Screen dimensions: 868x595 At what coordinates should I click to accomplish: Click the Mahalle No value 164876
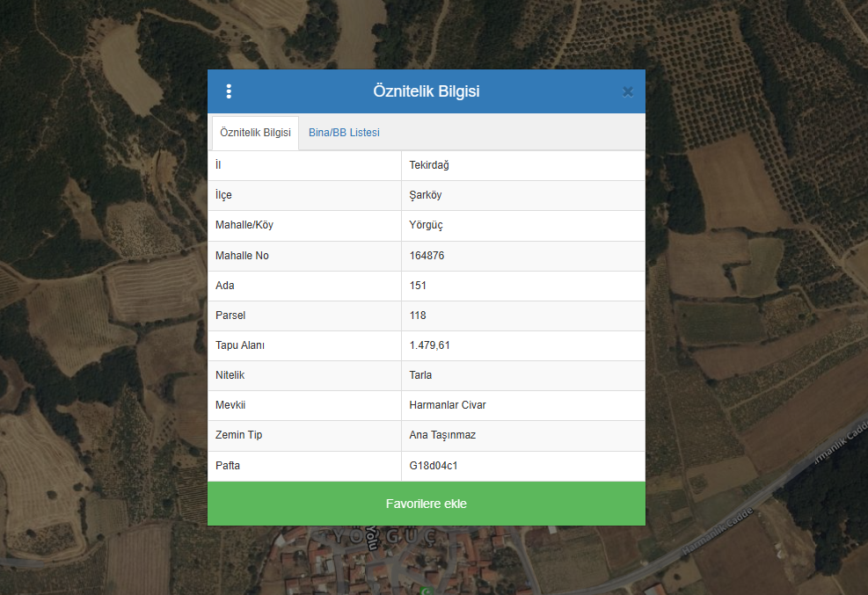point(427,256)
